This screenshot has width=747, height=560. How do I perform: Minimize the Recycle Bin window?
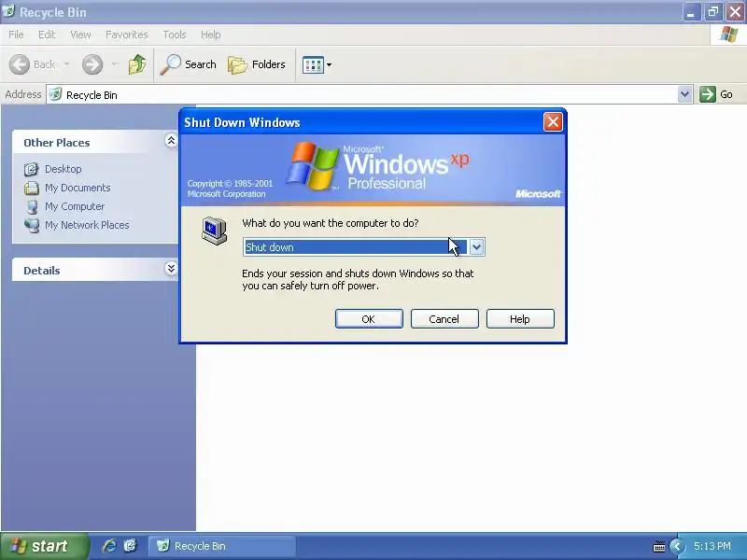tap(691, 12)
